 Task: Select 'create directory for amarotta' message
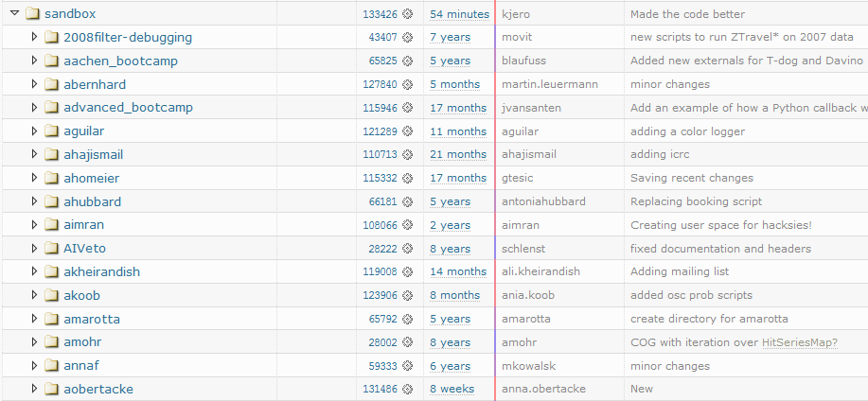click(x=709, y=319)
